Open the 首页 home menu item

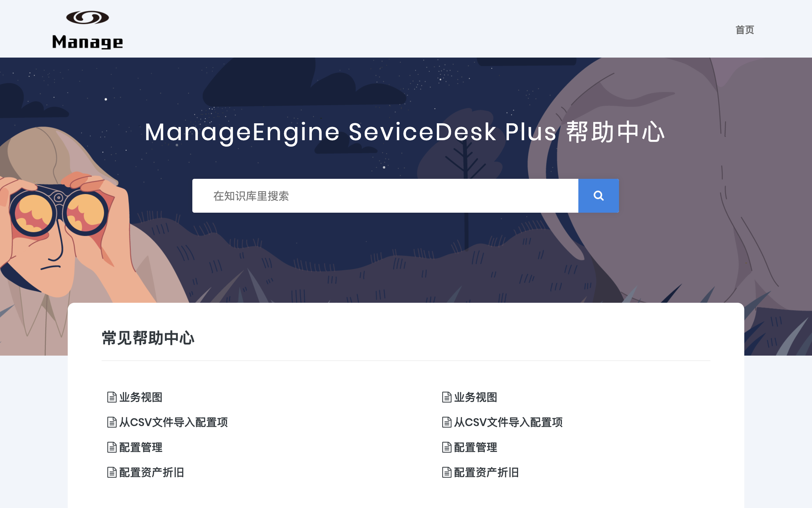tap(745, 30)
